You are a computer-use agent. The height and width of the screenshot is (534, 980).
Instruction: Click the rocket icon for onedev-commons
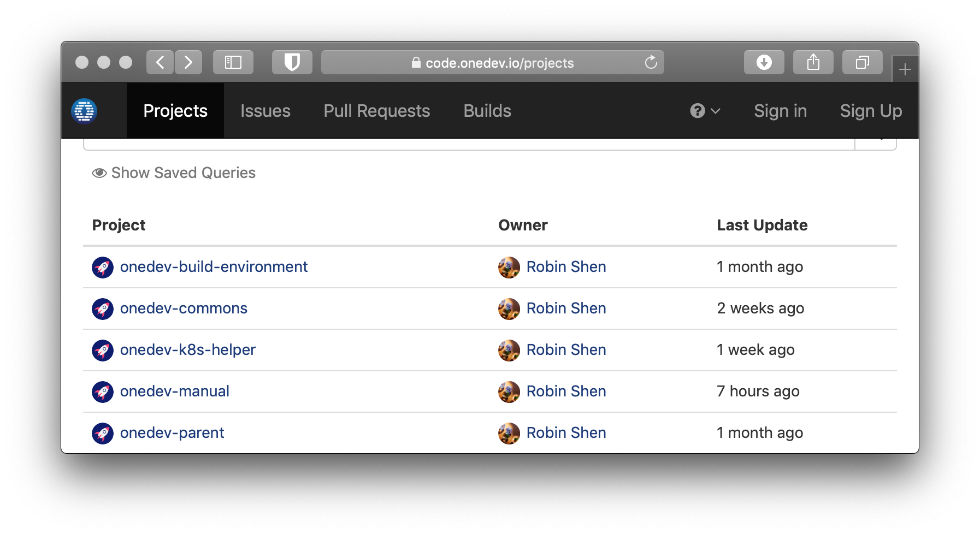[103, 309]
